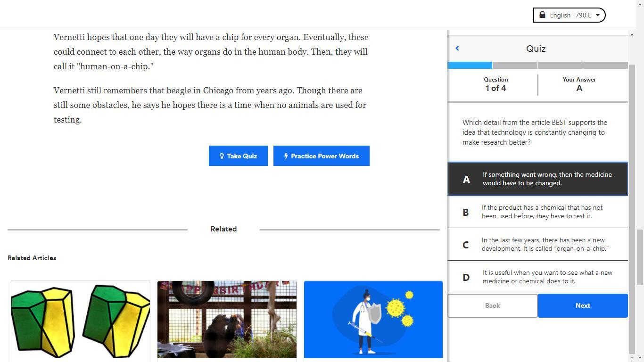Click the Related section divider heading

223,229
